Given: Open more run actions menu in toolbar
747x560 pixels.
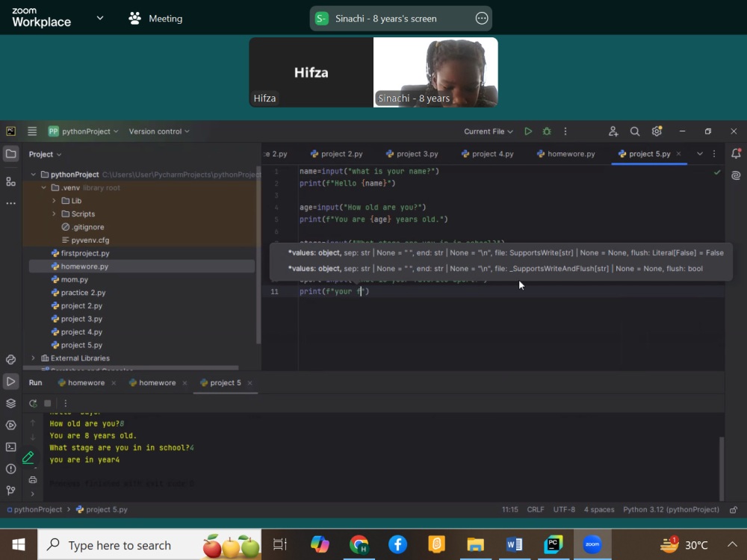Looking at the screenshot, I should click(x=565, y=131).
